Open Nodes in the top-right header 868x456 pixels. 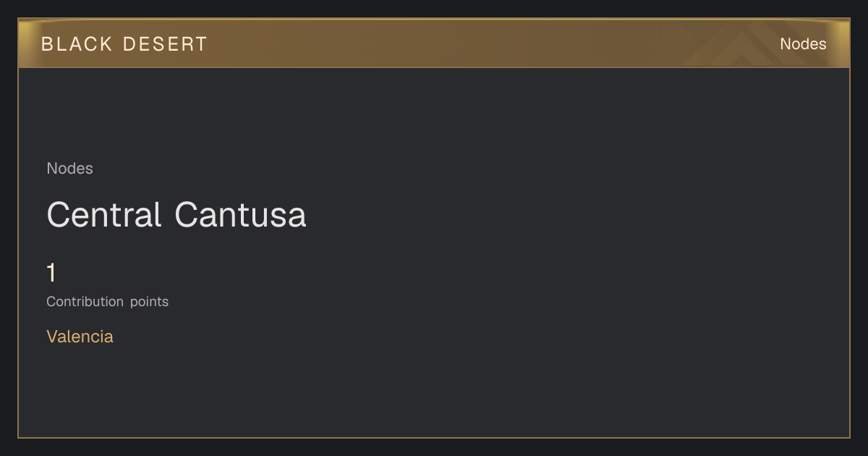click(x=803, y=44)
